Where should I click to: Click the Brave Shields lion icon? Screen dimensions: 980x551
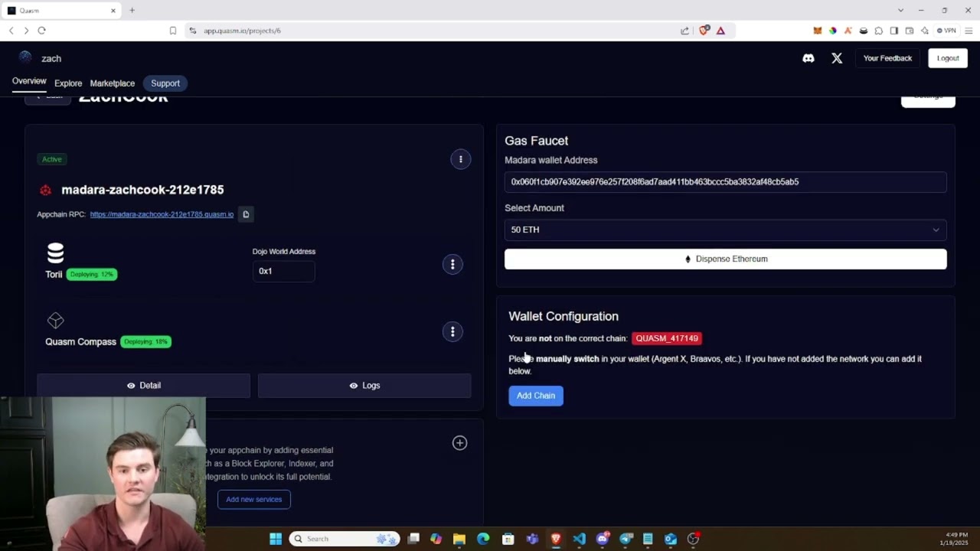[x=704, y=31]
